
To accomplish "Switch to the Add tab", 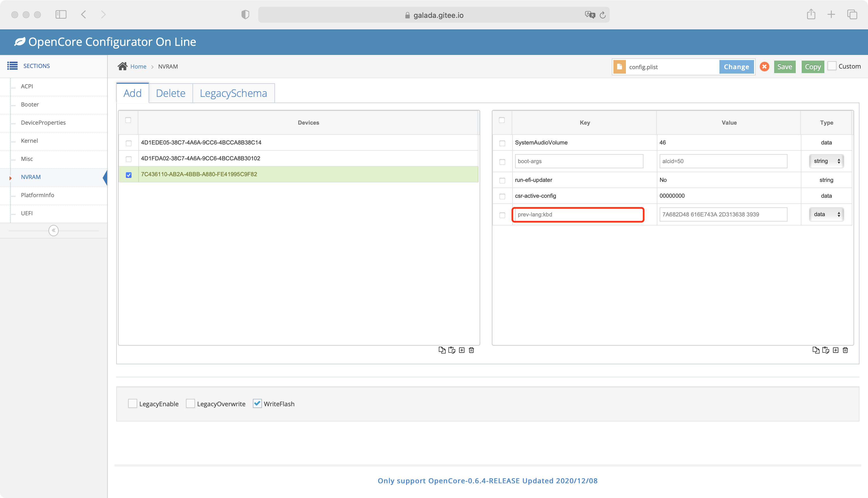I will coord(132,93).
